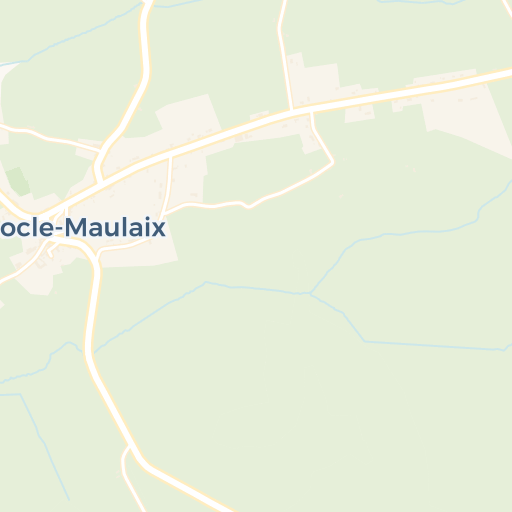Click where the western lane meets the winding north road
The height and width of the screenshot is (512, 512).
click(x=101, y=152)
